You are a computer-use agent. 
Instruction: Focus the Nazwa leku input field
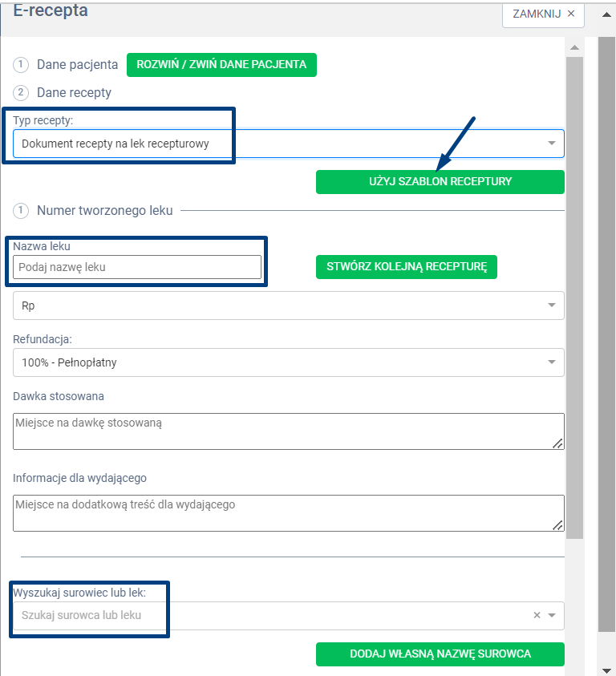[137, 267]
